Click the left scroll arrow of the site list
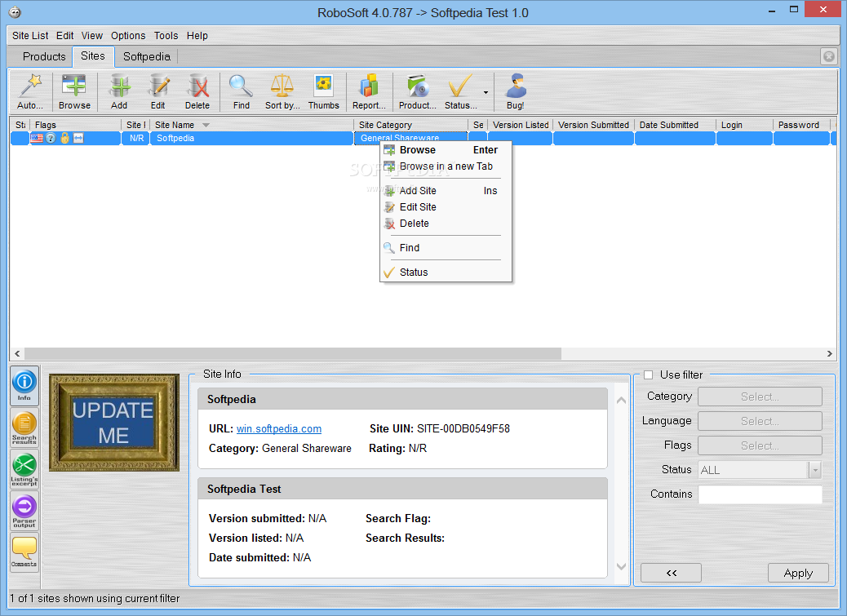 [x=17, y=353]
